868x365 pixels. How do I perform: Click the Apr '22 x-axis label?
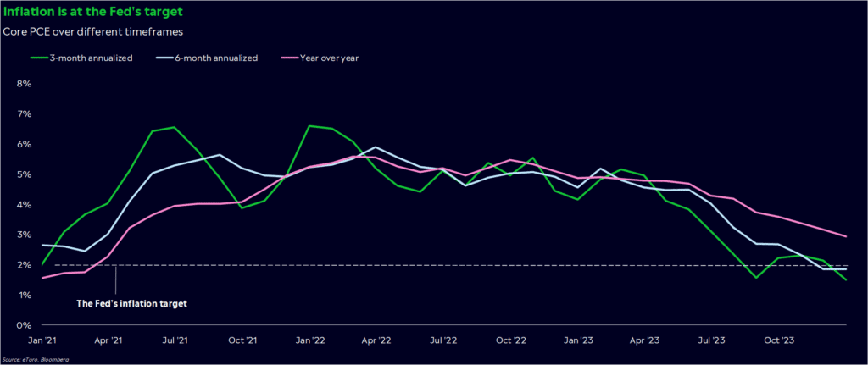[x=376, y=340]
